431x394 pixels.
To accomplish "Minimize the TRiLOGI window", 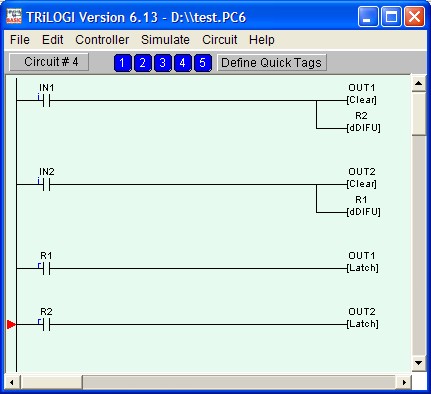I will click(x=368, y=16).
